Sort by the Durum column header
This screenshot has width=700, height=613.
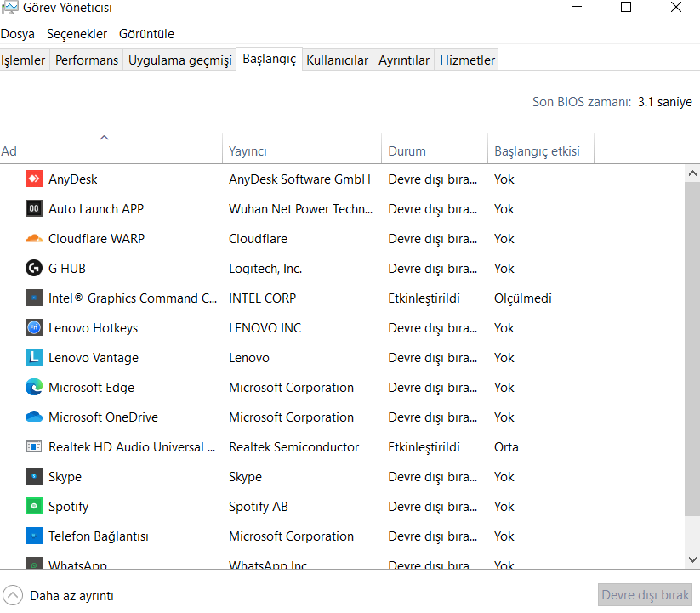click(407, 151)
